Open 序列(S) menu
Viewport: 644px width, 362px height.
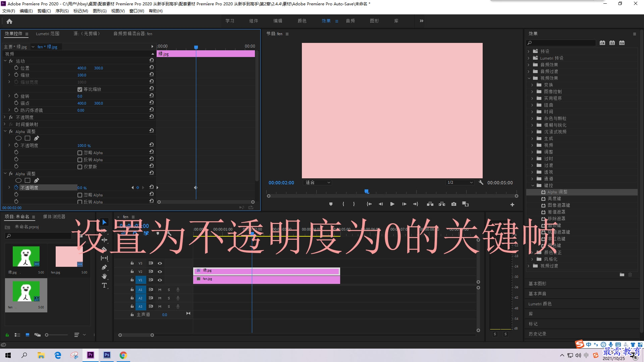pyautogui.click(x=62, y=11)
